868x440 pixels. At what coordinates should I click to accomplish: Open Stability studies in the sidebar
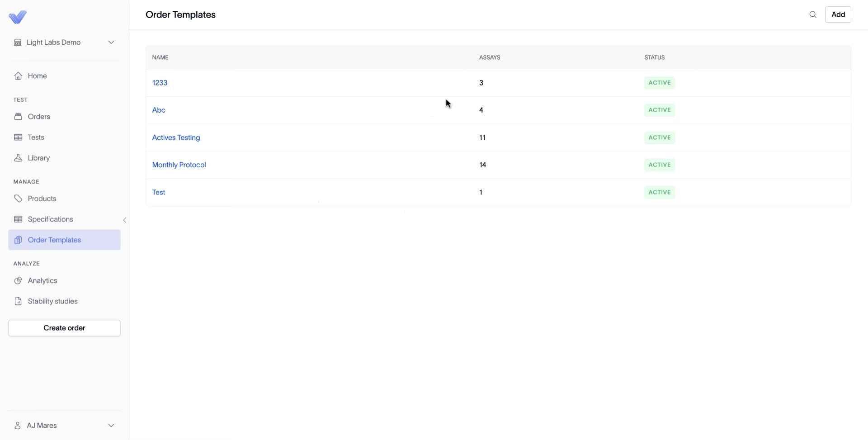point(64,301)
